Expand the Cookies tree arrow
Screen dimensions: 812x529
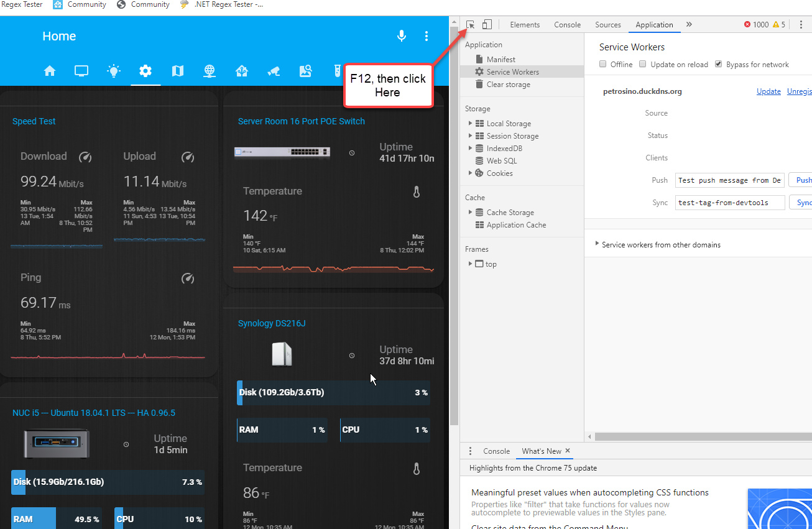click(x=471, y=173)
